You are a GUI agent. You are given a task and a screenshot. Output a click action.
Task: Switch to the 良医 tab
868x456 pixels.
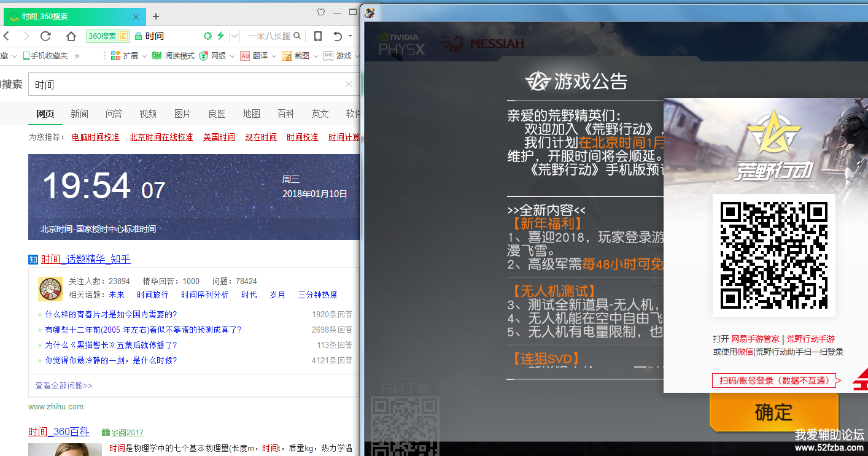tap(217, 114)
